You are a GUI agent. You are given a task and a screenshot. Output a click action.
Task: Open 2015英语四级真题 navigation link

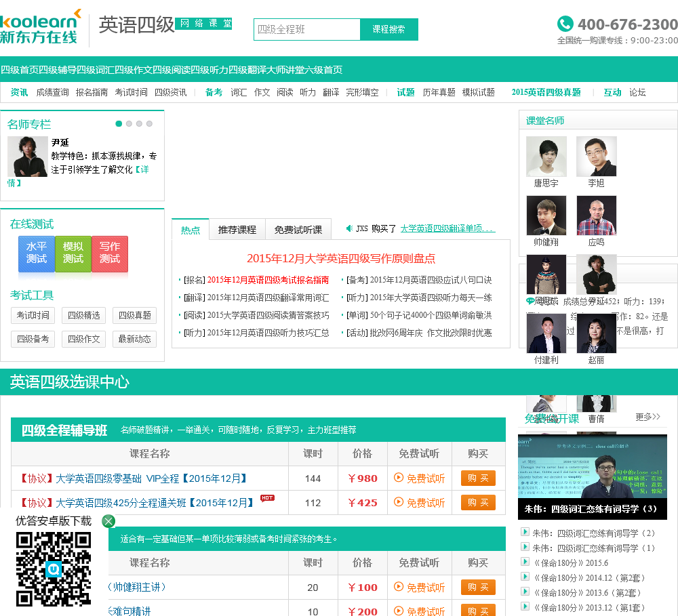point(546,92)
